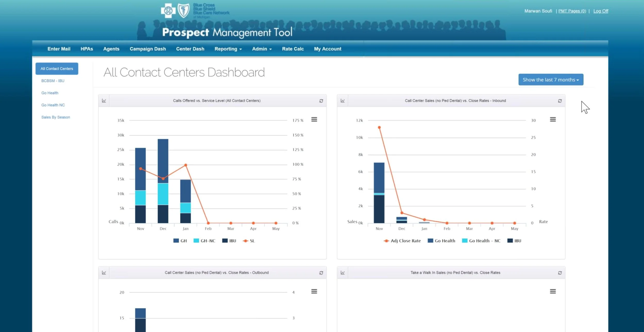Toggle SL line series in legend
This screenshot has height=332, width=644.
249,241
